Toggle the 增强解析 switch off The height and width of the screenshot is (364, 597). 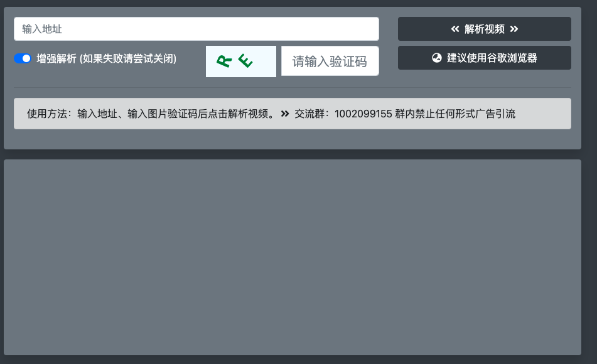click(x=23, y=59)
